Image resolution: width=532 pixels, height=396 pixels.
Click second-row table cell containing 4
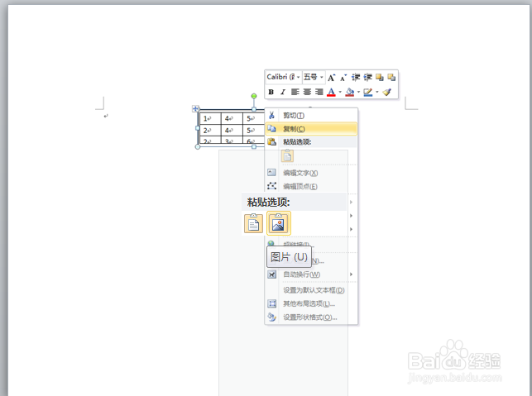[232, 130]
